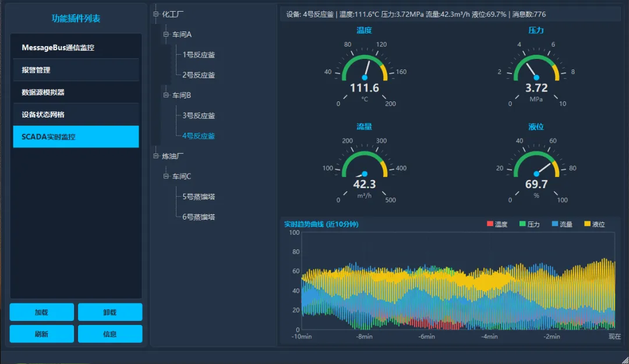Select 6号蒸馏塔 in device tree
Screen dimensions: 629x364
point(199,217)
